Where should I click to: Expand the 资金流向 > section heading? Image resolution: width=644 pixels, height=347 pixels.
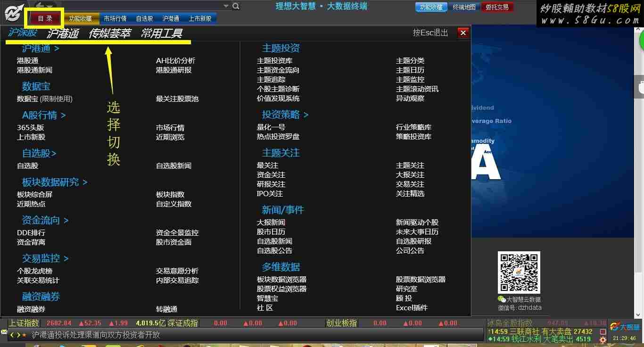pos(45,220)
